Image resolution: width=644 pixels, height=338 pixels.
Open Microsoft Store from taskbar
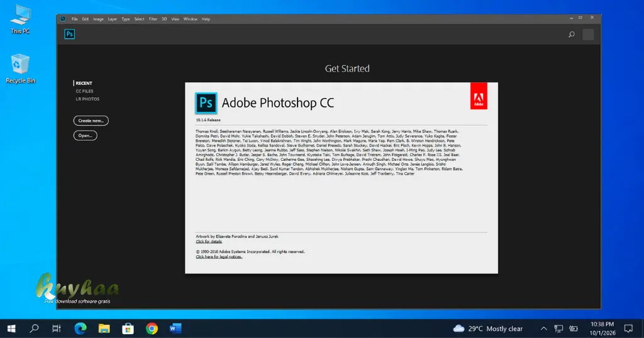(128, 329)
